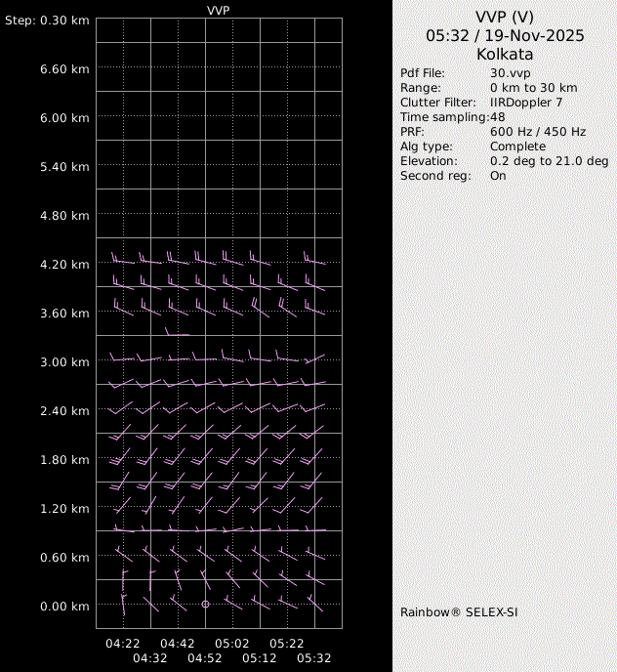Click the 04:52 time axis label
Screen dimensions: 617x672
click(205, 658)
